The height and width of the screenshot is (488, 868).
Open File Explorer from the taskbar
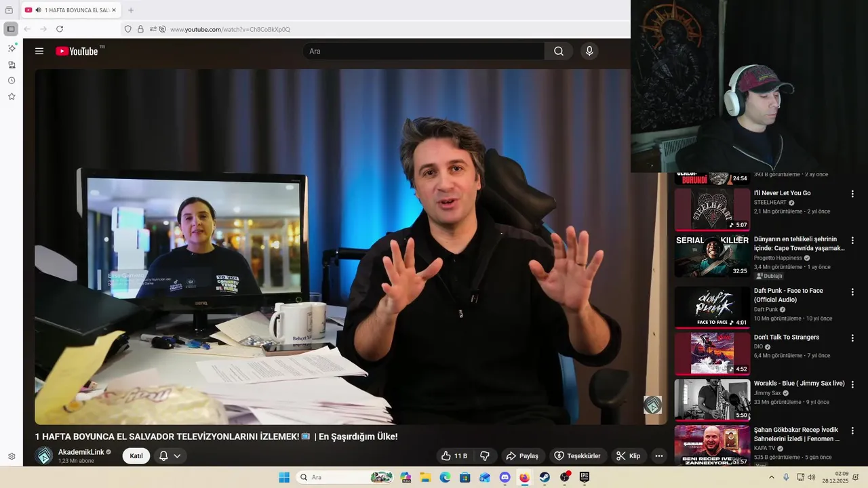[425, 477]
